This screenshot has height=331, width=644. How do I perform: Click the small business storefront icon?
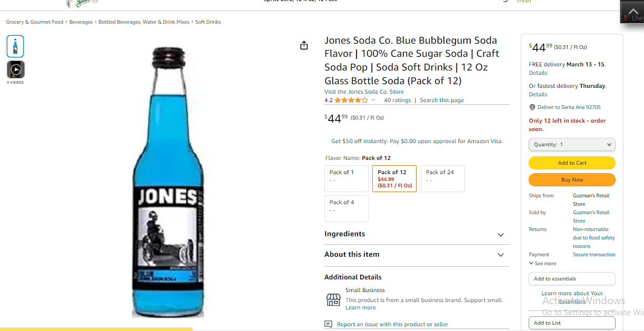(333, 300)
